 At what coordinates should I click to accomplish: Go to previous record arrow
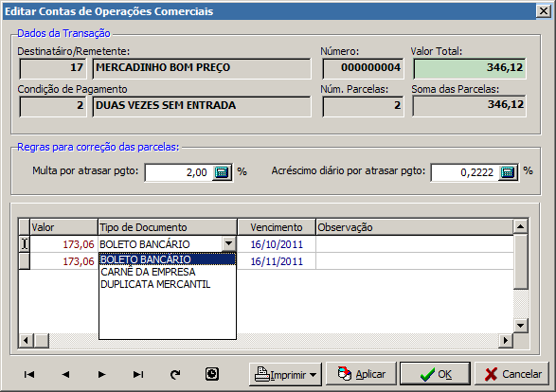pos(65,374)
